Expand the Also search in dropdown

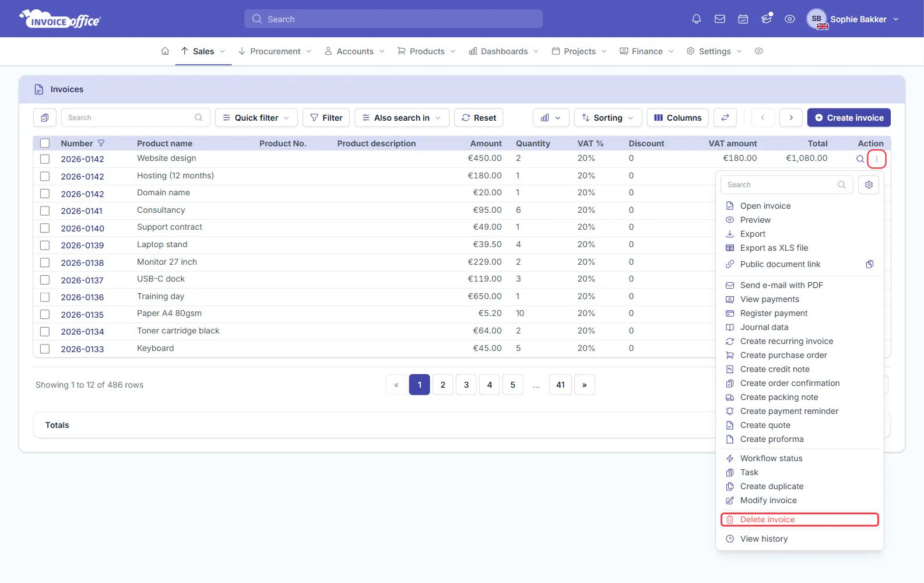[402, 118]
